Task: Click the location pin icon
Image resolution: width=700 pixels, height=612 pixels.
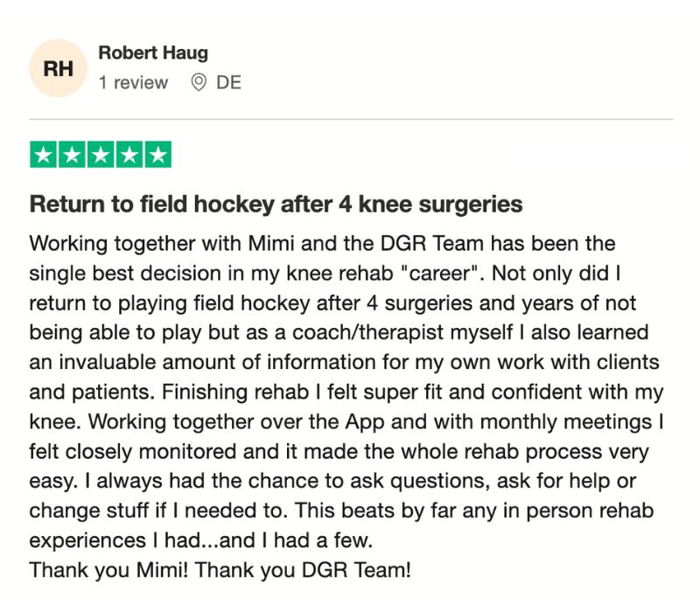Action: [199, 82]
